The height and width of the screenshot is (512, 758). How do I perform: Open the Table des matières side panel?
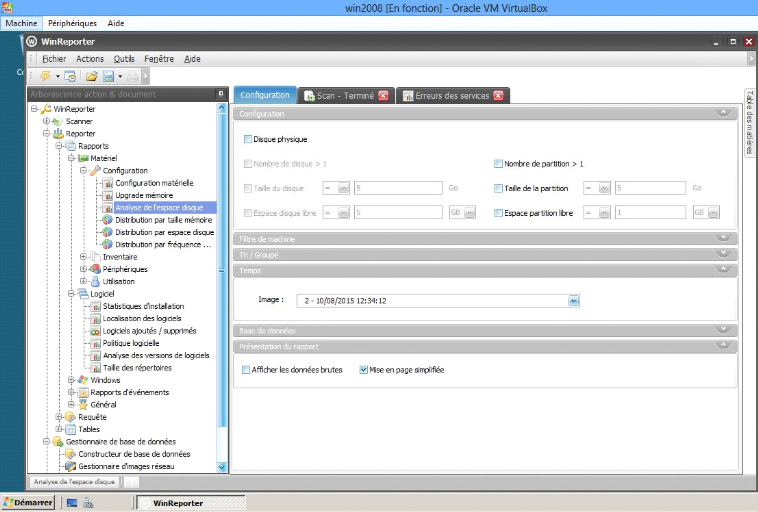tap(749, 123)
